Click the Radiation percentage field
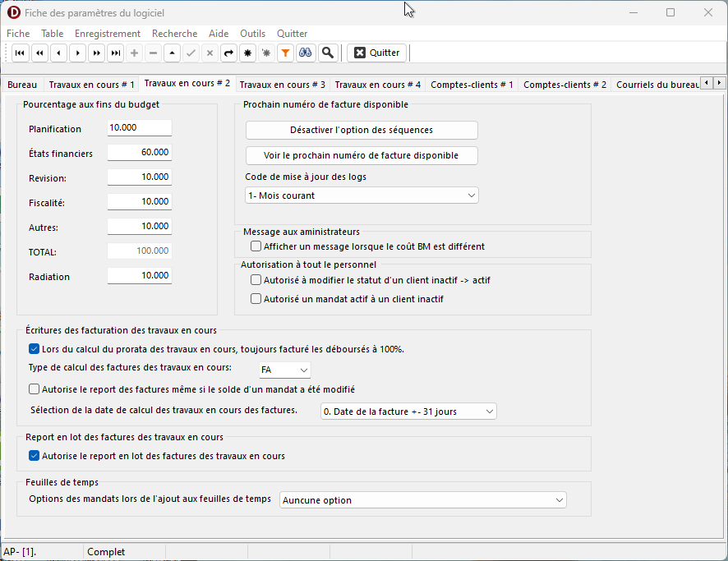The height and width of the screenshot is (561, 728). (140, 275)
